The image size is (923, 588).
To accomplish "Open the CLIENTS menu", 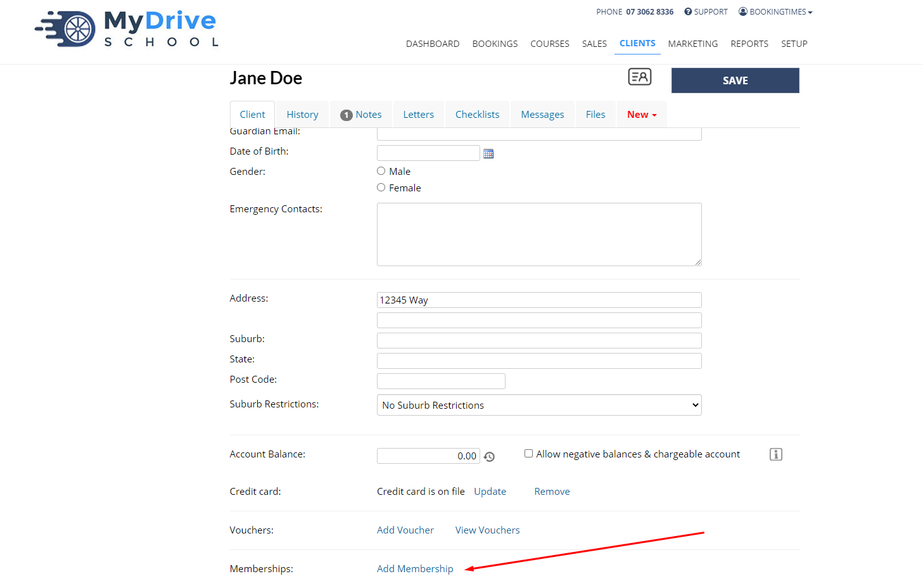I will pyautogui.click(x=637, y=43).
